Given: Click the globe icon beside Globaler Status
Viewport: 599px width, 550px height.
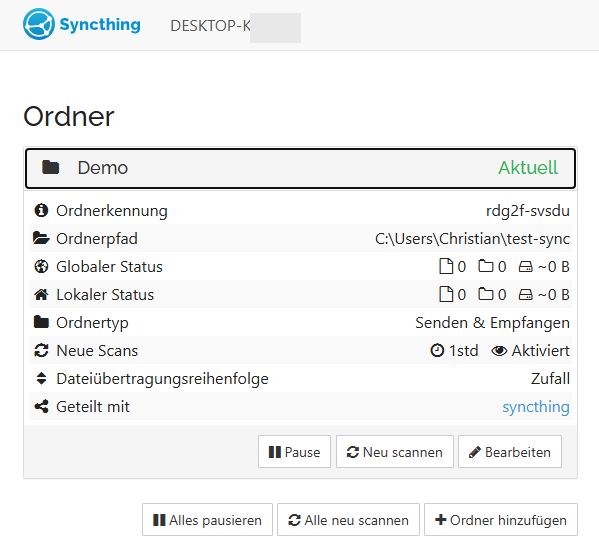Looking at the screenshot, I should tap(41, 267).
